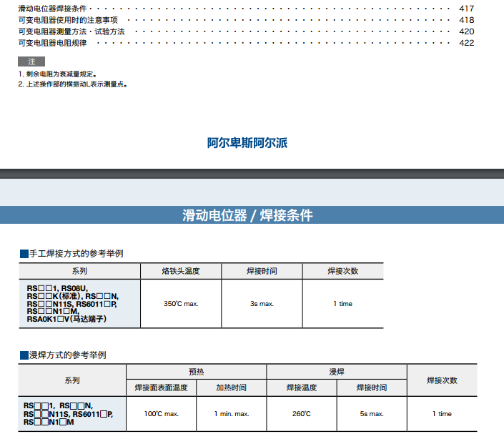
Task: Click the 阿尔卑斯阿尔派 brand name
Action: [247, 143]
